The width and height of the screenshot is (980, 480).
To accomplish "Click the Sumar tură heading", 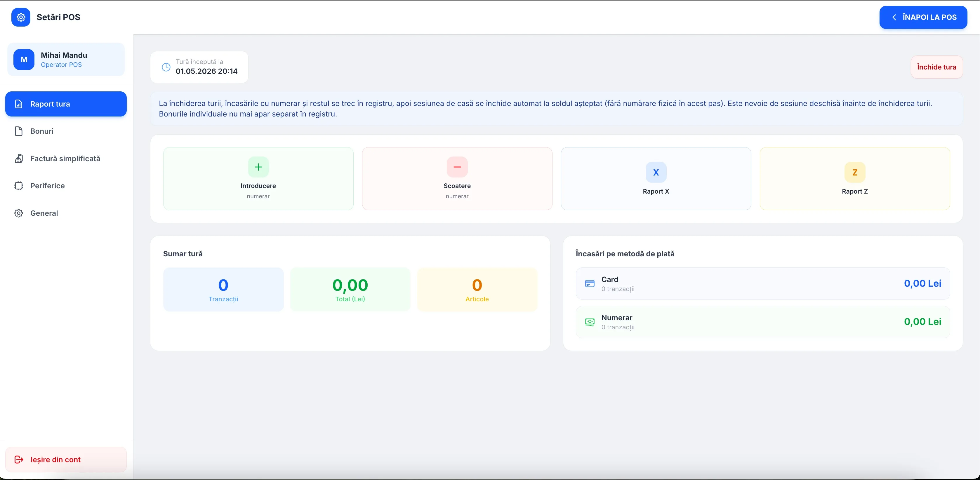I will [183, 254].
